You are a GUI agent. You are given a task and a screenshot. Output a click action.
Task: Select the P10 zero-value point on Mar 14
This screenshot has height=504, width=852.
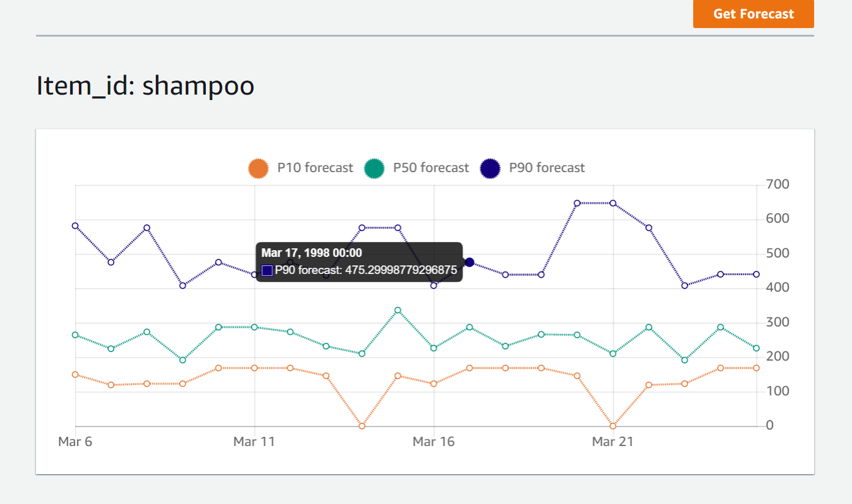(362, 426)
